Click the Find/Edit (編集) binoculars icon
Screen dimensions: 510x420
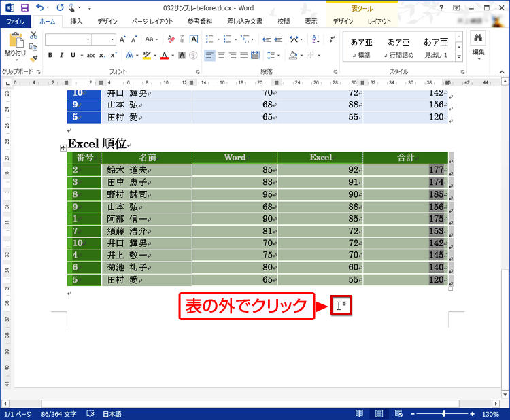tap(478, 38)
